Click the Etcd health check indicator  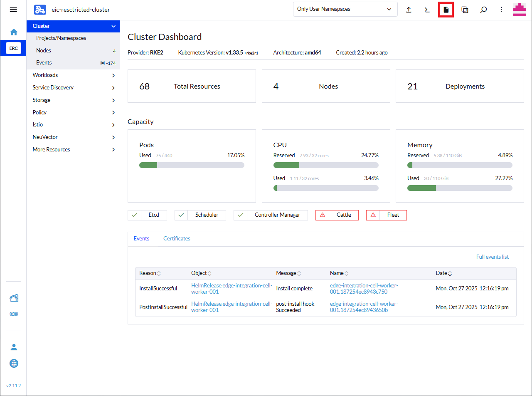coord(147,215)
